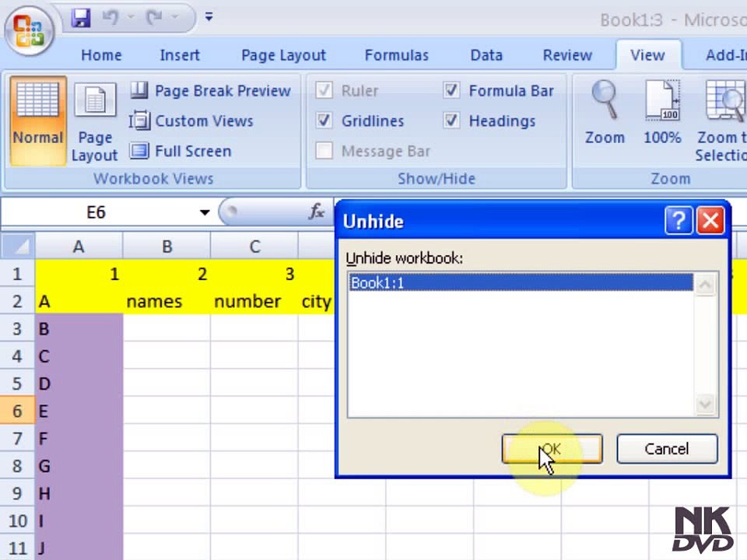Open the Review ribbon tab

pos(567,55)
